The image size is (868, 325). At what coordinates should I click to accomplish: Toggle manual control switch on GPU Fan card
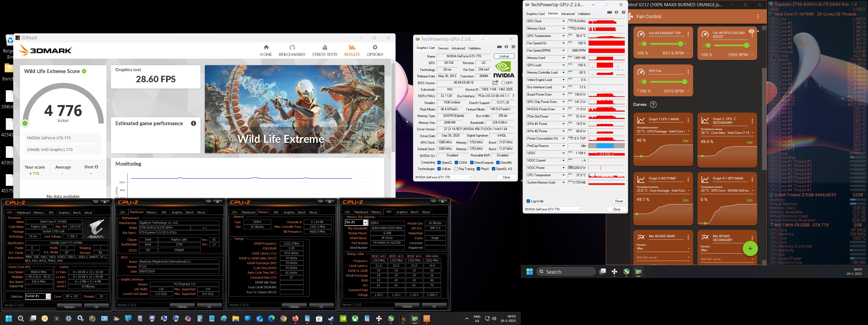(642, 82)
